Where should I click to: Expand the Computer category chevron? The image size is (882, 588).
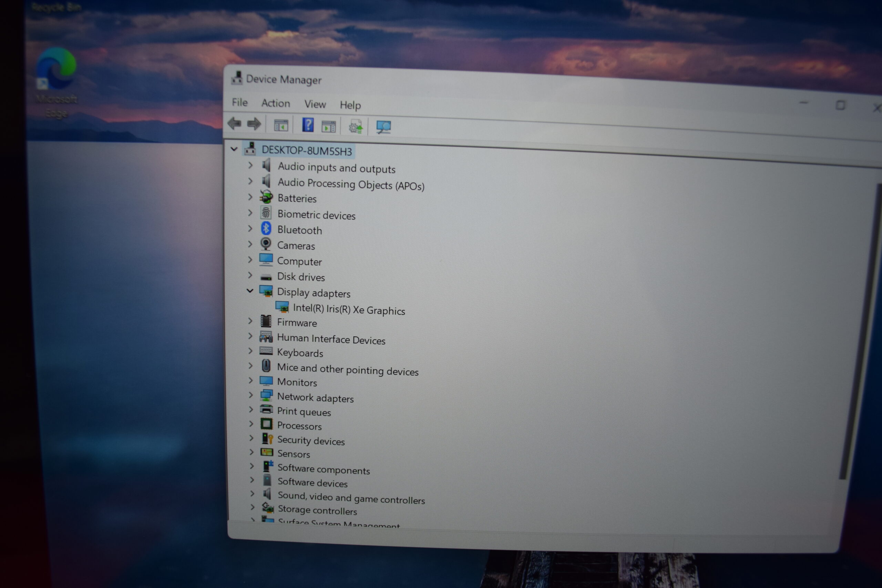pyautogui.click(x=250, y=259)
